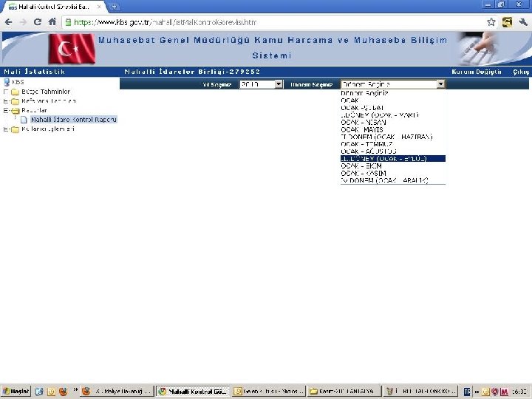Open the Yıl Seçiniz year dropdown
532x399 pixels.
click(x=261, y=84)
